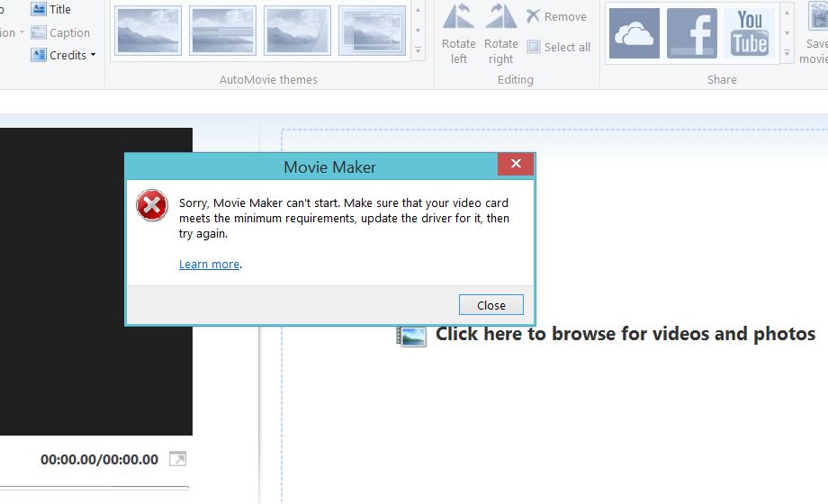
Task: Share the movie to YouTube
Action: pyautogui.click(x=750, y=33)
